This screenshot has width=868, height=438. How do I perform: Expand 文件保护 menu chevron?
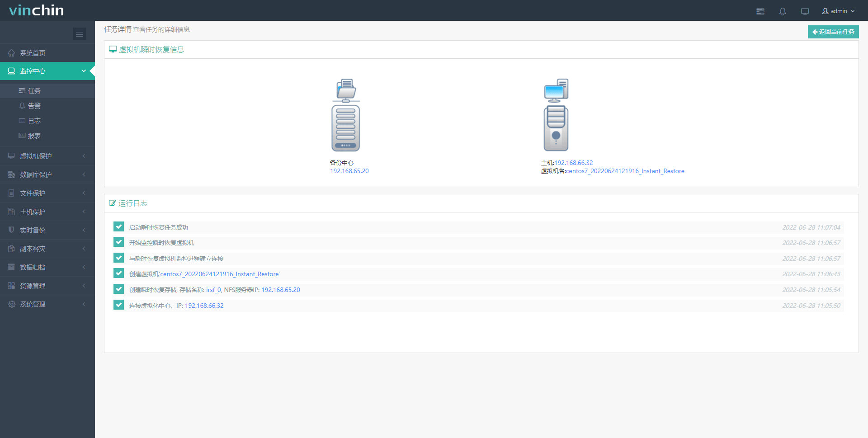coord(84,193)
